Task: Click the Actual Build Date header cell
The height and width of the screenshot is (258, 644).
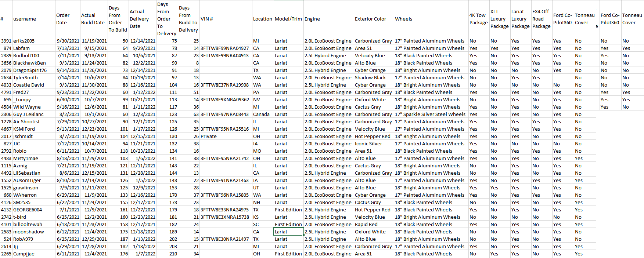Action: point(94,19)
